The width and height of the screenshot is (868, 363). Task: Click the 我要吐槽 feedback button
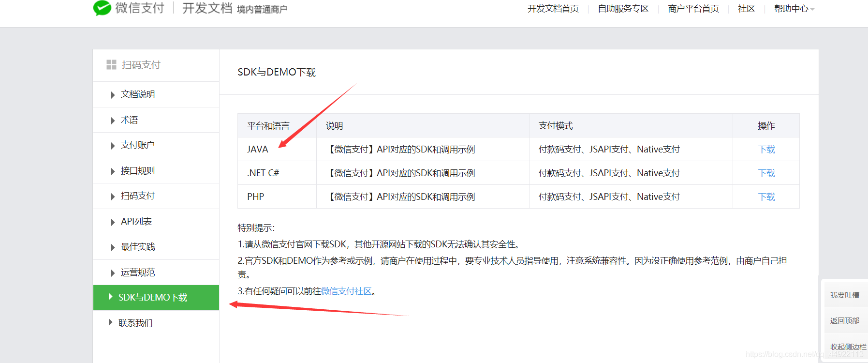coord(845,295)
